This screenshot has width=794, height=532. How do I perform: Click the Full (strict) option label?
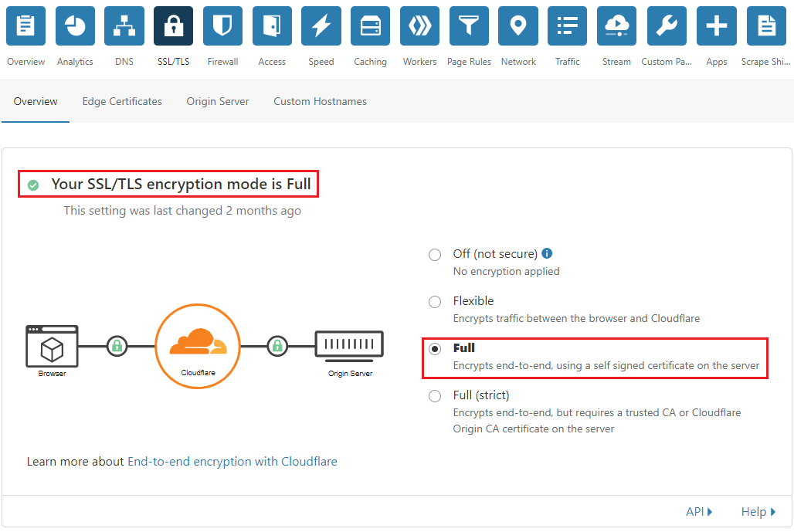(481, 395)
